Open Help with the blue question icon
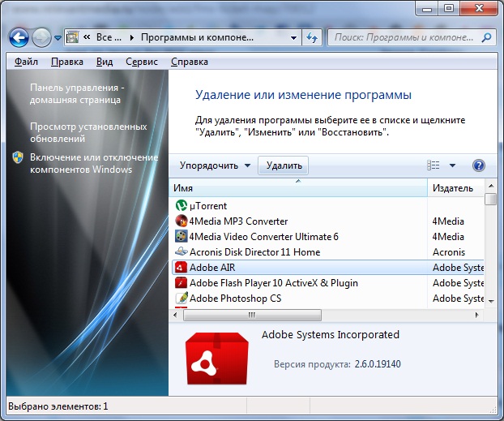The image size is (504, 421). click(479, 165)
